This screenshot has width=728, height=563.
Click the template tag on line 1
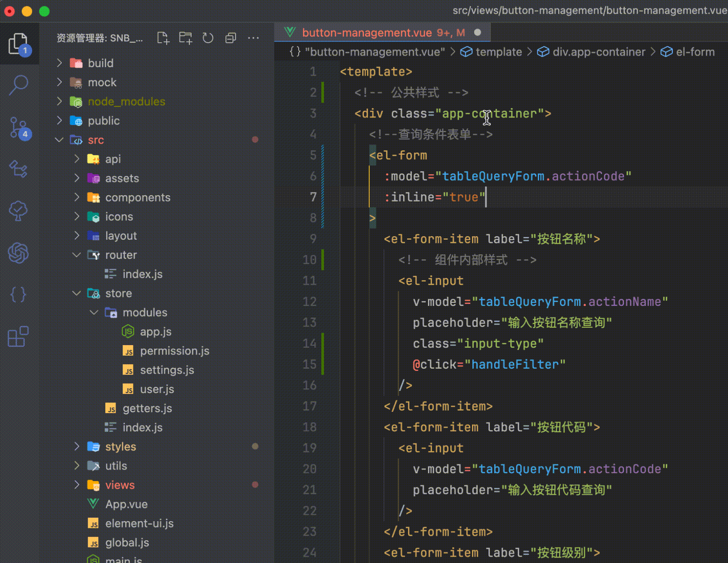click(376, 72)
